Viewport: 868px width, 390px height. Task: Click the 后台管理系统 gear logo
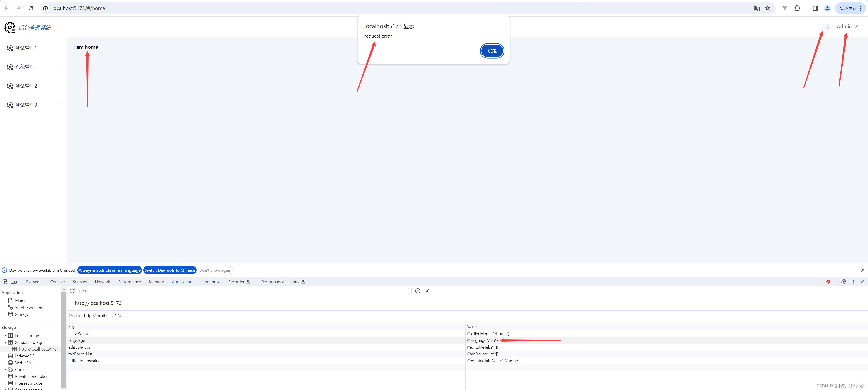[x=10, y=27]
